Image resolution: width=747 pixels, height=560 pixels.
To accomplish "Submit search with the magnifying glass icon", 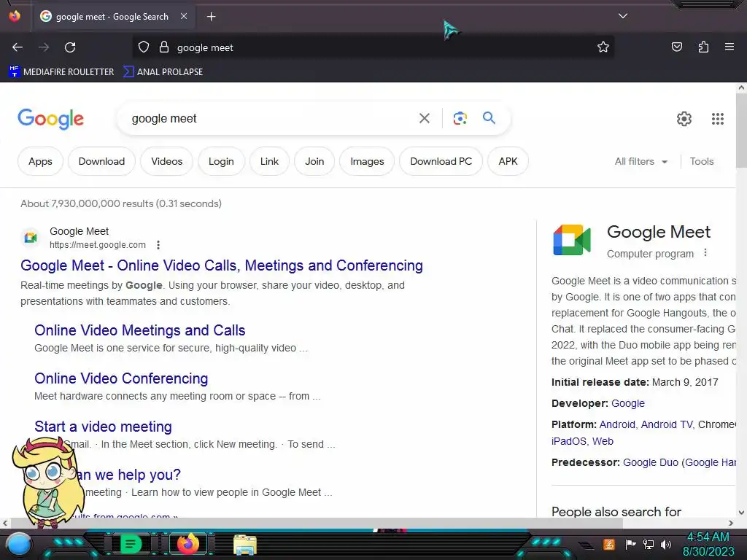I will click(489, 117).
